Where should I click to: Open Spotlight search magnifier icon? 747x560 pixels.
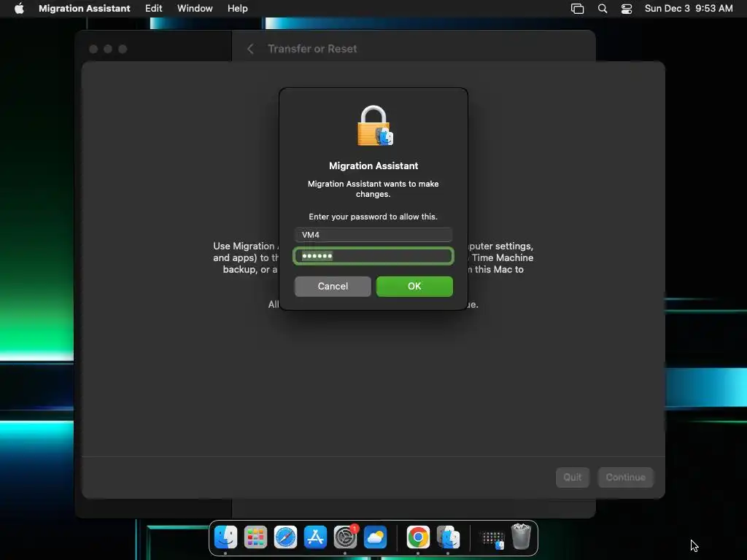pos(602,9)
